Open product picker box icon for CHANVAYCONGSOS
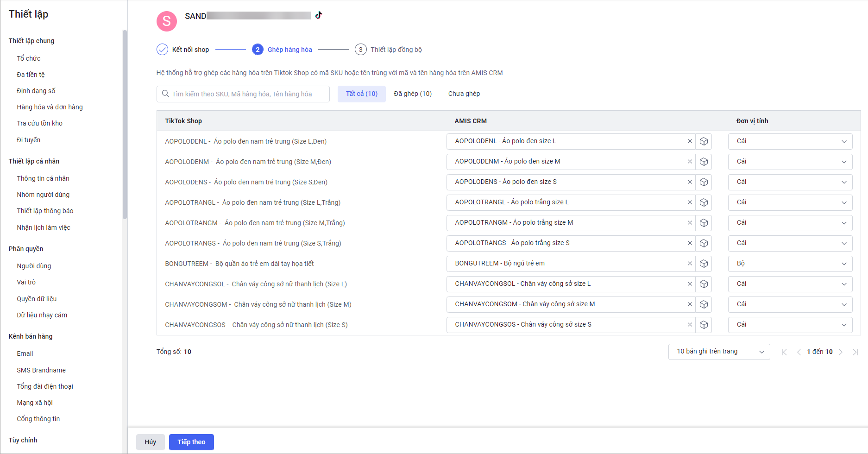868x454 pixels. coord(704,325)
